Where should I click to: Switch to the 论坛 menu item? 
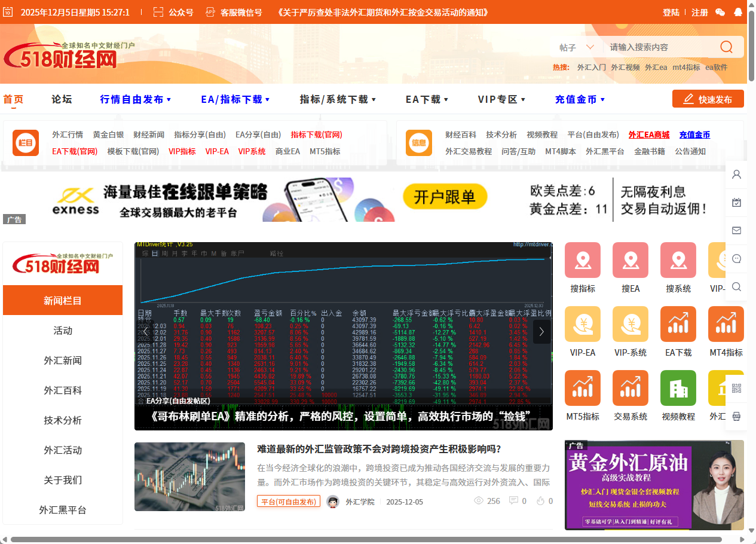[62, 99]
